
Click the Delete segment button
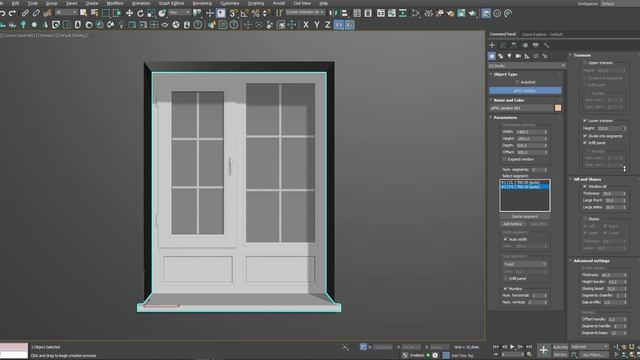click(x=525, y=217)
